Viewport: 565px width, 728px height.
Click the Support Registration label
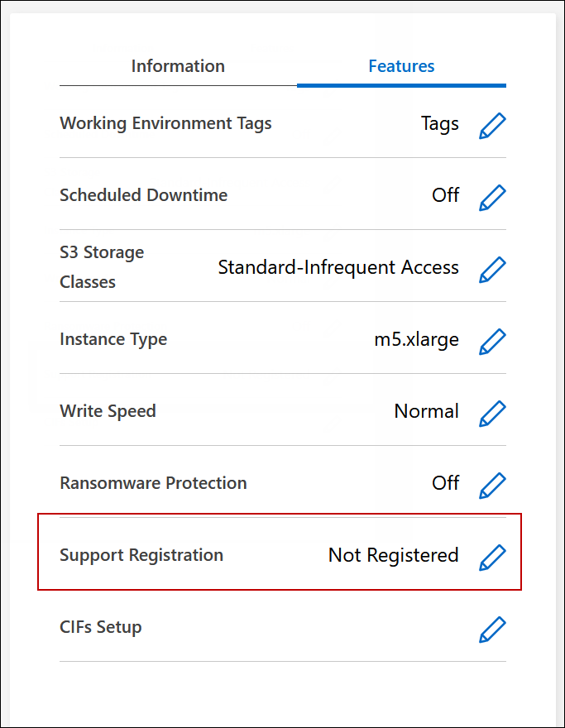(141, 555)
